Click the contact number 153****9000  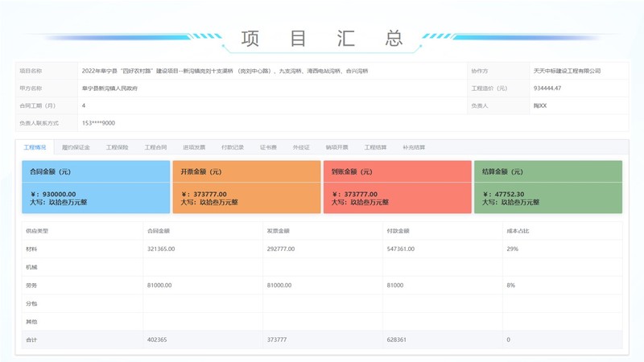98,123
